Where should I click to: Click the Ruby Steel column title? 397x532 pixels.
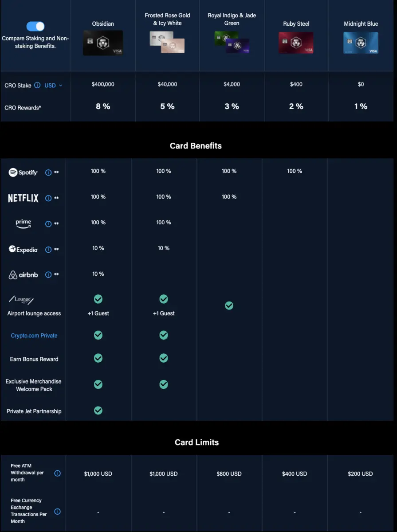(296, 24)
